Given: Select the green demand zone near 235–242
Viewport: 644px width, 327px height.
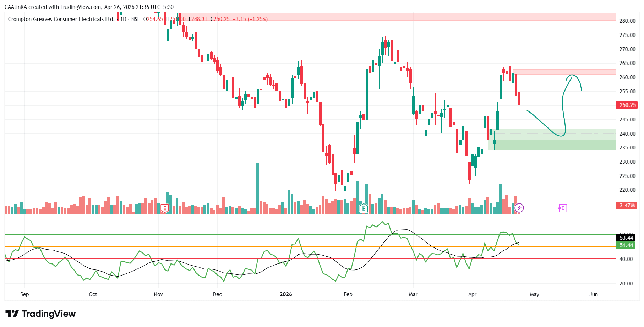Looking at the screenshot, I should 552,139.
